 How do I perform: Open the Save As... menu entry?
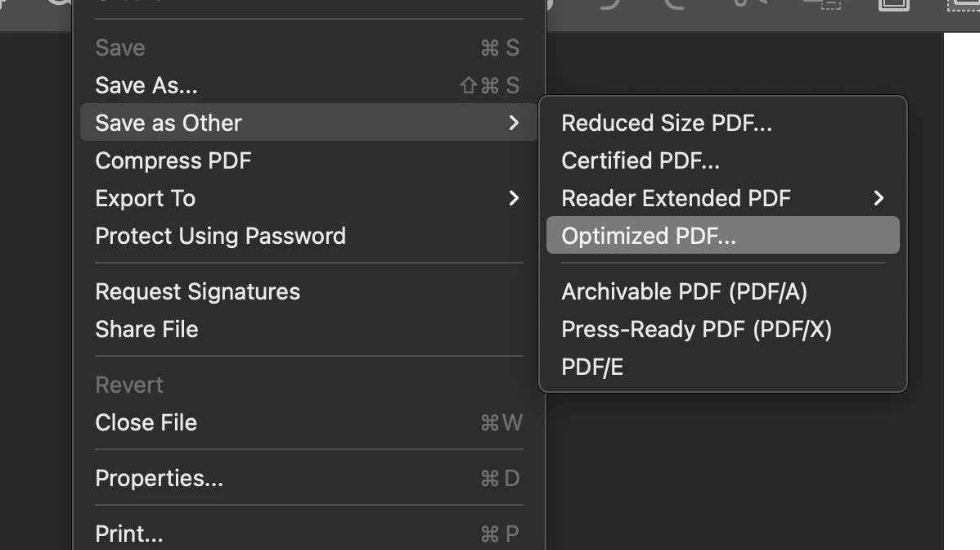308,86
